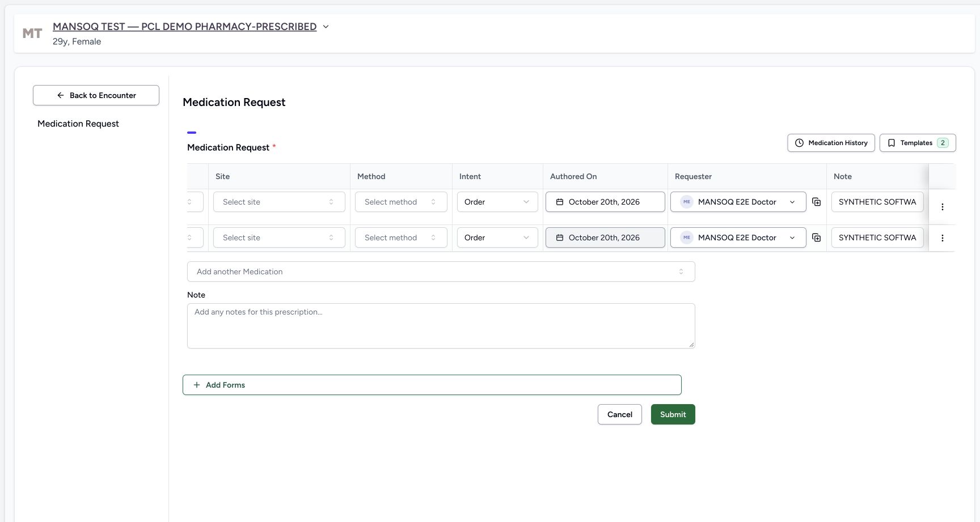Open Medication History
Viewport: 980px width, 522px height.
[831, 143]
